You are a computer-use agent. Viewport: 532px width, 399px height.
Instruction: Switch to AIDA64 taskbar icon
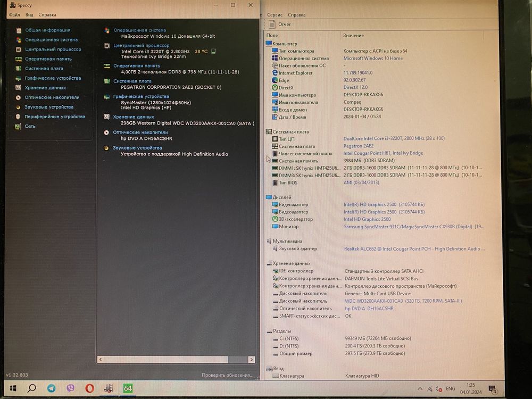point(128,388)
